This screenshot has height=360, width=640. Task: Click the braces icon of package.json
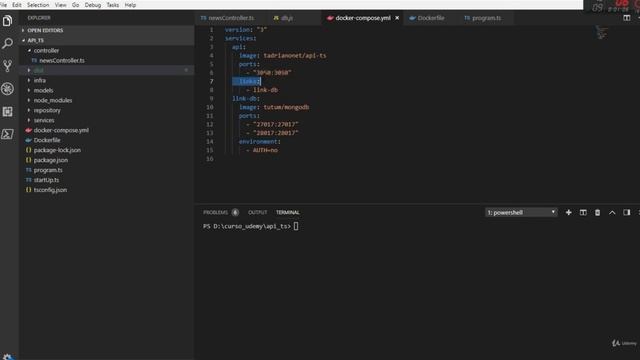click(x=29, y=160)
